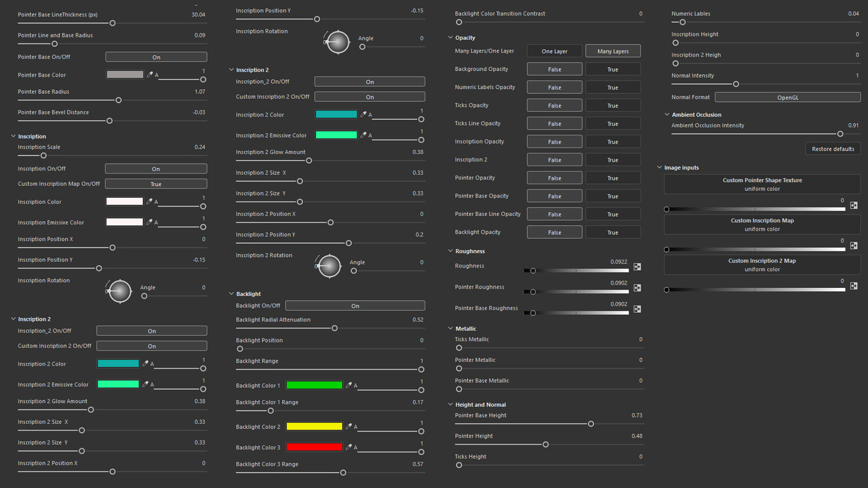The height and width of the screenshot is (488, 868).
Task: Collapse the Height and Normal section
Action: 450,405
